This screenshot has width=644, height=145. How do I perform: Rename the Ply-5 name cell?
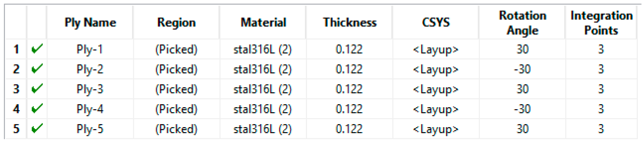coord(91,129)
